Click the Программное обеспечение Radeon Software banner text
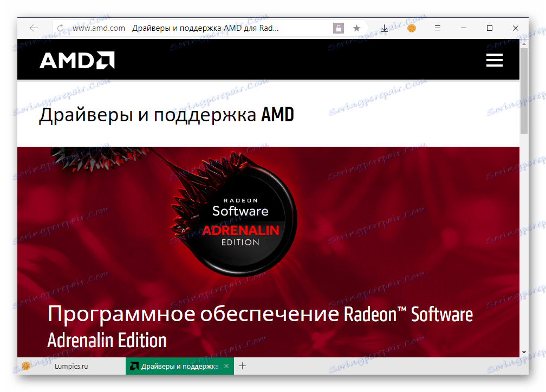The image size is (546, 392). point(260,314)
